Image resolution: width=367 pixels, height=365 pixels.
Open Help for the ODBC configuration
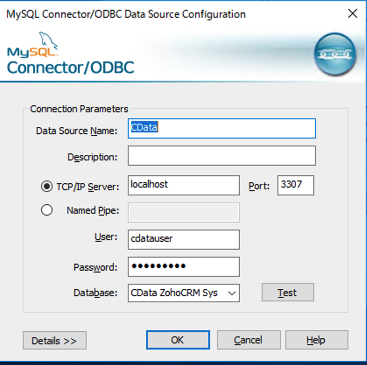coord(316,340)
